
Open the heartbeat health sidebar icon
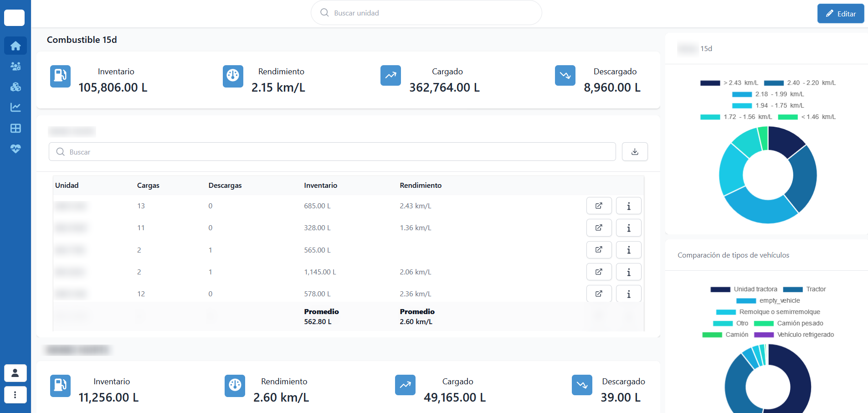coord(15,149)
